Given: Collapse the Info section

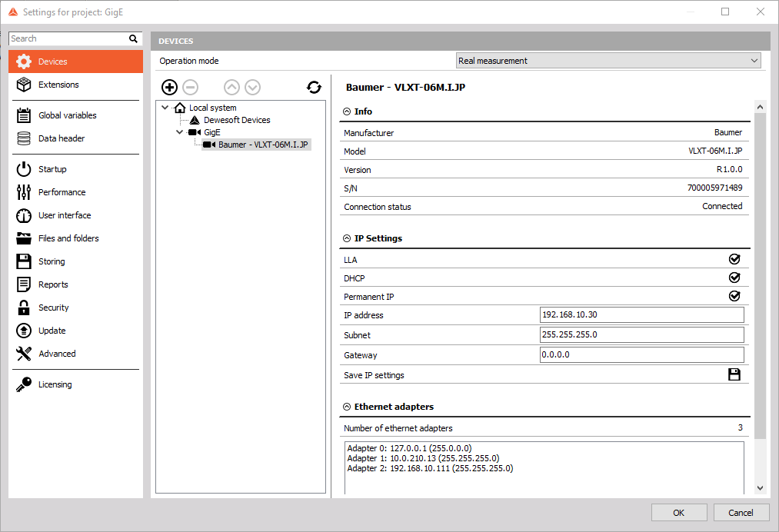Looking at the screenshot, I should click(347, 111).
